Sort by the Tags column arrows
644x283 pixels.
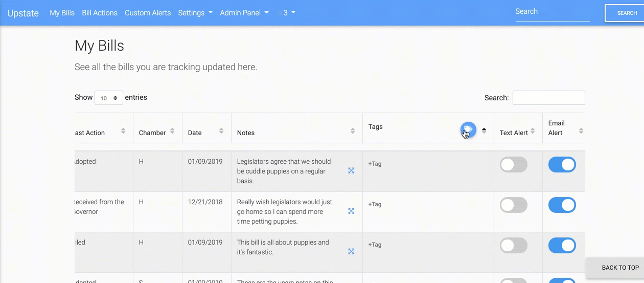coord(484,130)
